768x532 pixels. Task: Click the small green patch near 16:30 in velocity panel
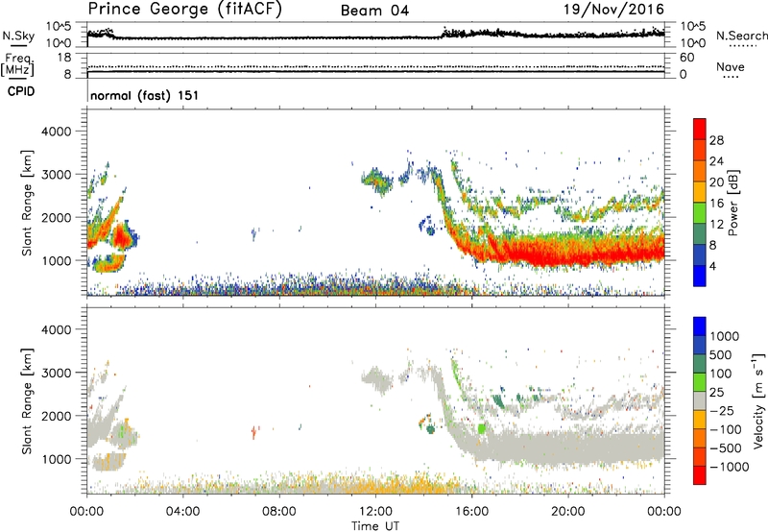[482, 428]
